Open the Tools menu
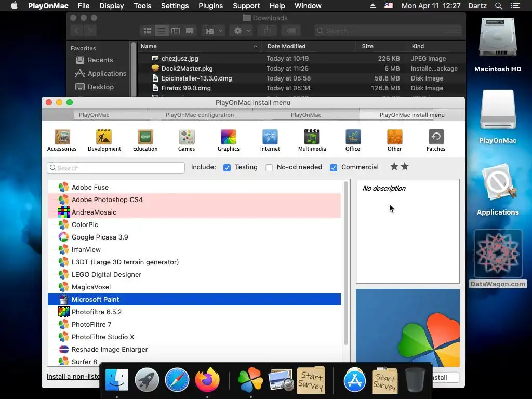Viewport: 532px width, 399px height. [x=142, y=6]
